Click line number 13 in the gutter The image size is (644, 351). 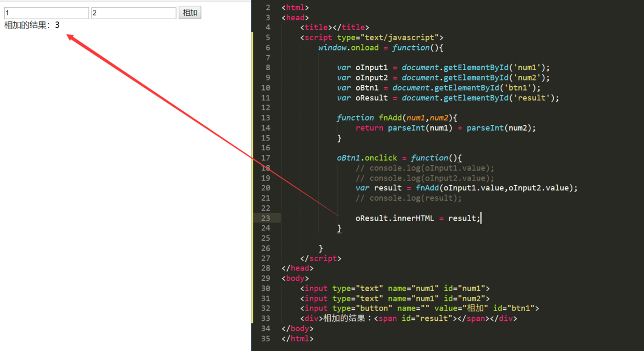[x=265, y=118]
